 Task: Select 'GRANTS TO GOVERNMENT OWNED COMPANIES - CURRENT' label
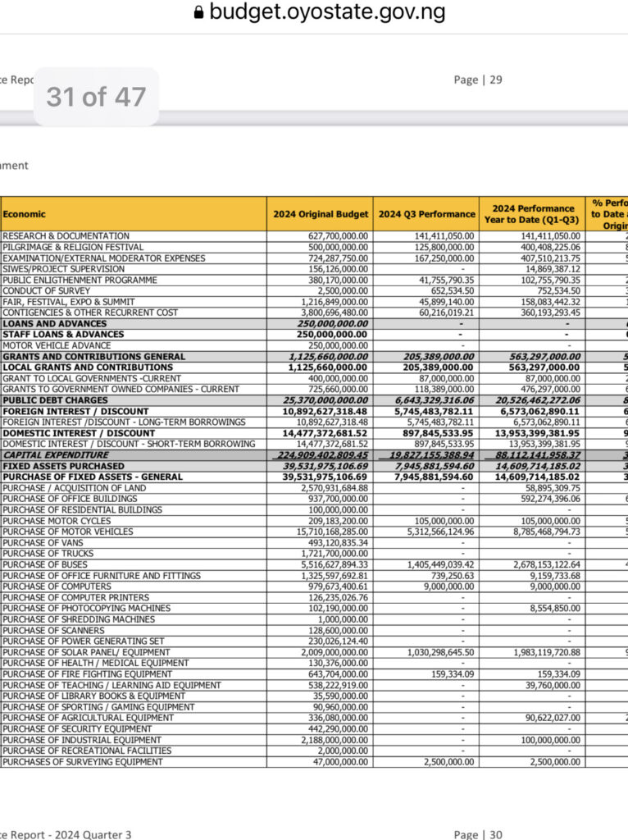pyautogui.click(x=121, y=389)
